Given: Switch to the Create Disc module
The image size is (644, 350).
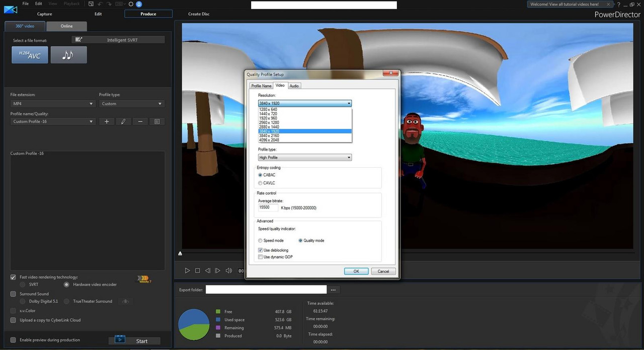Looking at the screenshot, I should pos(199,14).
